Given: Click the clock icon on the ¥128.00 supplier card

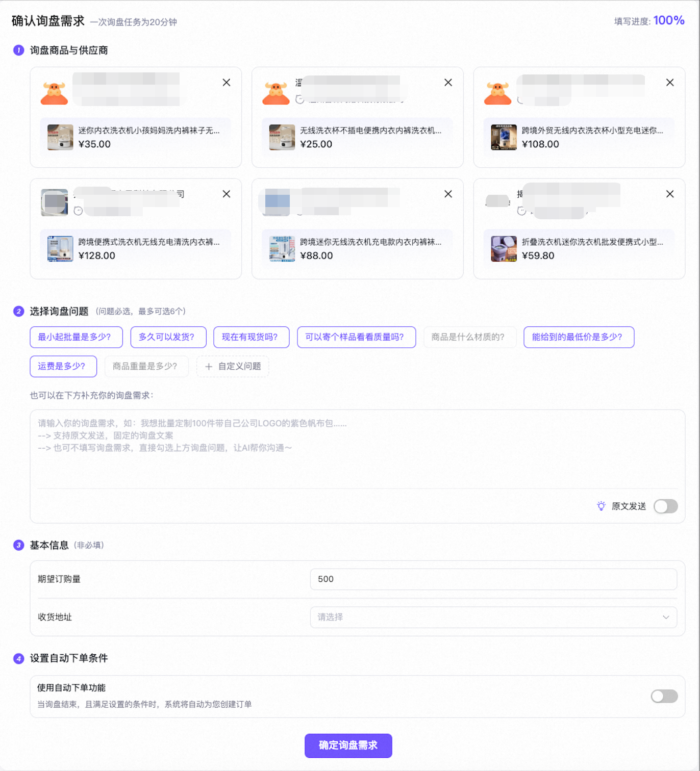Looking at the screenshot, I should click(78, 210).
